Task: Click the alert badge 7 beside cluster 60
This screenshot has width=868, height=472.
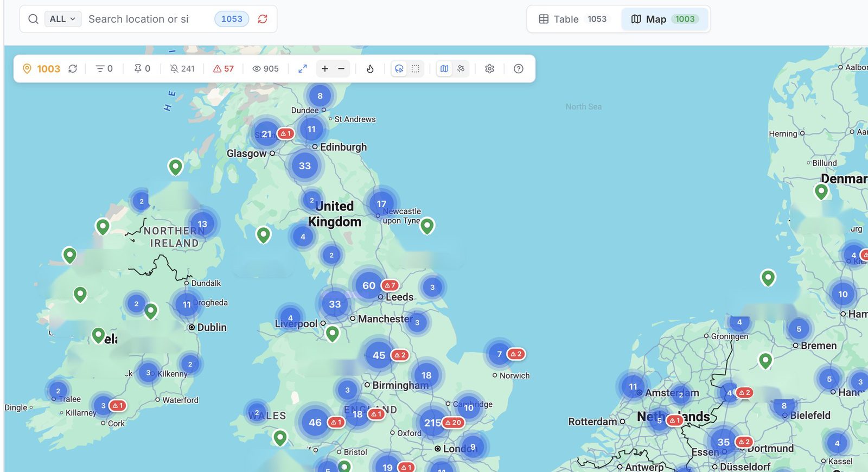Action: pyautogui.click(x=390, y=285)
